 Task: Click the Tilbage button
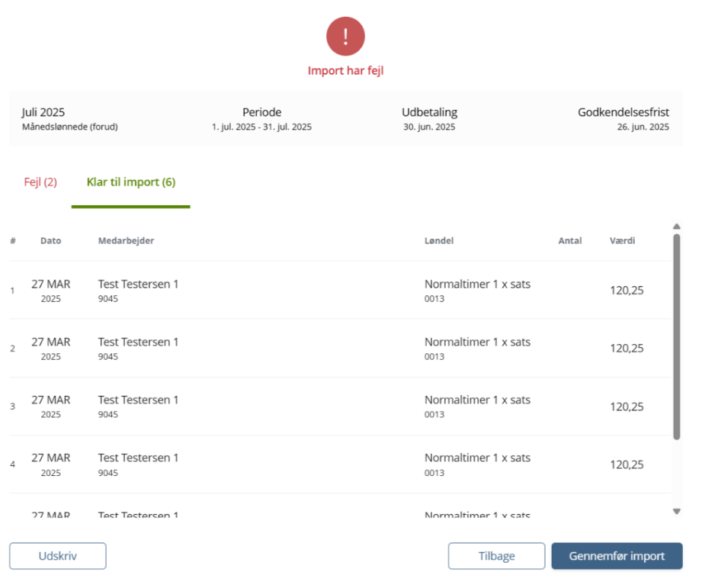pos(496,556)
